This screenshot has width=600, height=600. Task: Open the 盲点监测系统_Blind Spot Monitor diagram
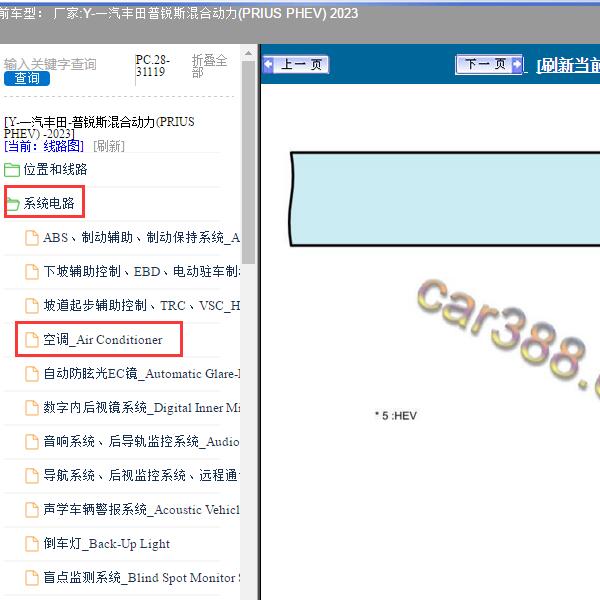point(142,577)
